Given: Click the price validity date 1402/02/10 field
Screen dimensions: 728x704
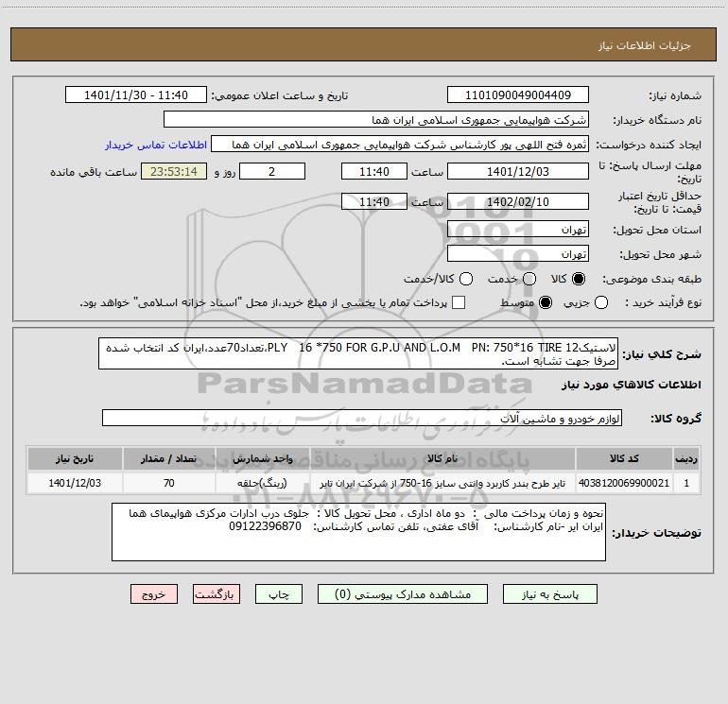Looking at the screenshot, I should (518, 201).
